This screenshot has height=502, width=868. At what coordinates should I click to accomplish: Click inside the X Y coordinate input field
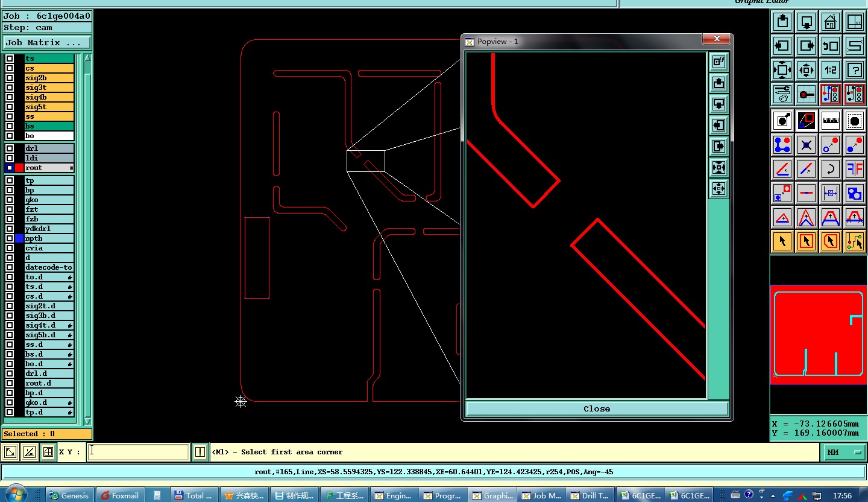coord(139,452)
